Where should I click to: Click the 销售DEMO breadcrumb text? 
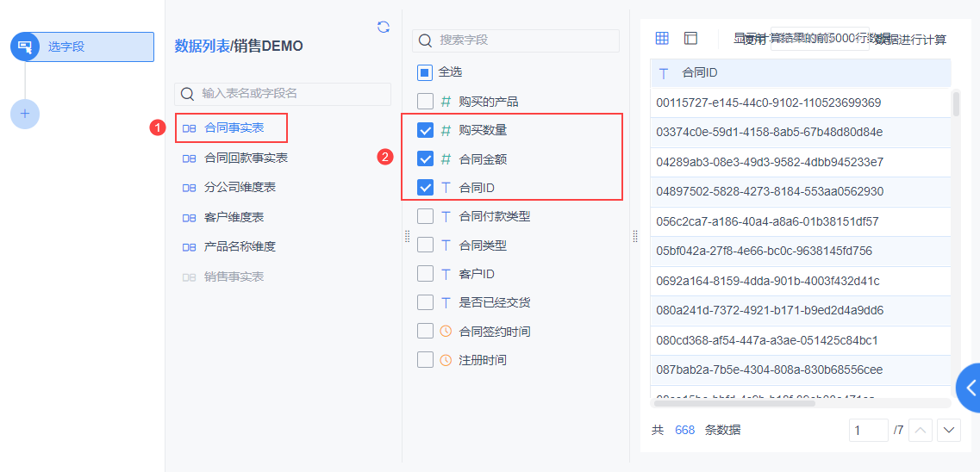pyautogui.click(x=268, y=46)
